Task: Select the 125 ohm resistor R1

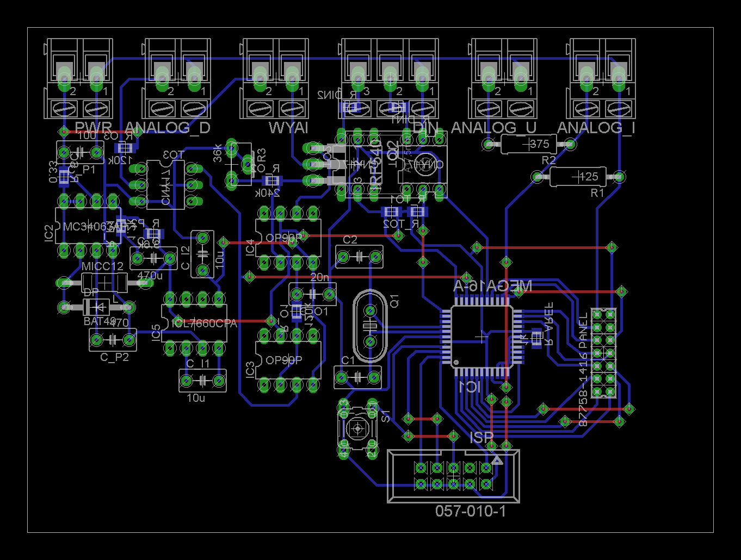Action: click(577, 177)
